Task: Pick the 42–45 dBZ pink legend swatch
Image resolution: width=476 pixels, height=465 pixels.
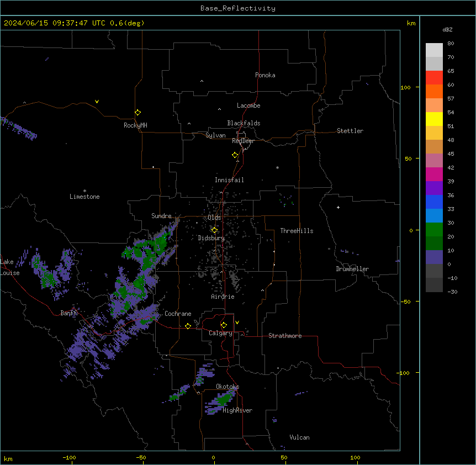Action: pos(434,160)
